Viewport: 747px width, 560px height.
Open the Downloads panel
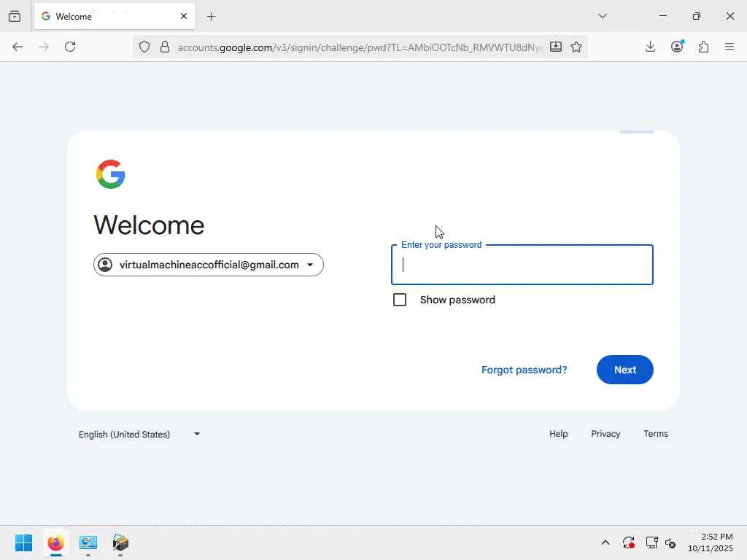click(x=650, y=47)
